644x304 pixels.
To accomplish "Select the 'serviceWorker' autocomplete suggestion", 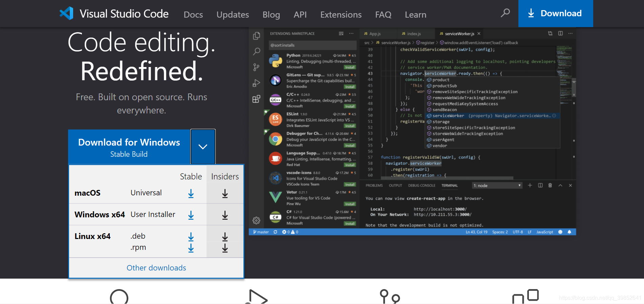I will point(493,116).
